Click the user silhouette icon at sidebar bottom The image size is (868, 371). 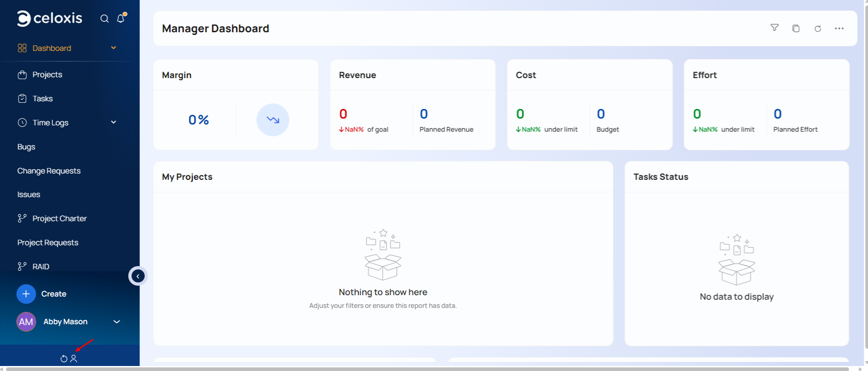pyautogui.click(x=74, y=359)
